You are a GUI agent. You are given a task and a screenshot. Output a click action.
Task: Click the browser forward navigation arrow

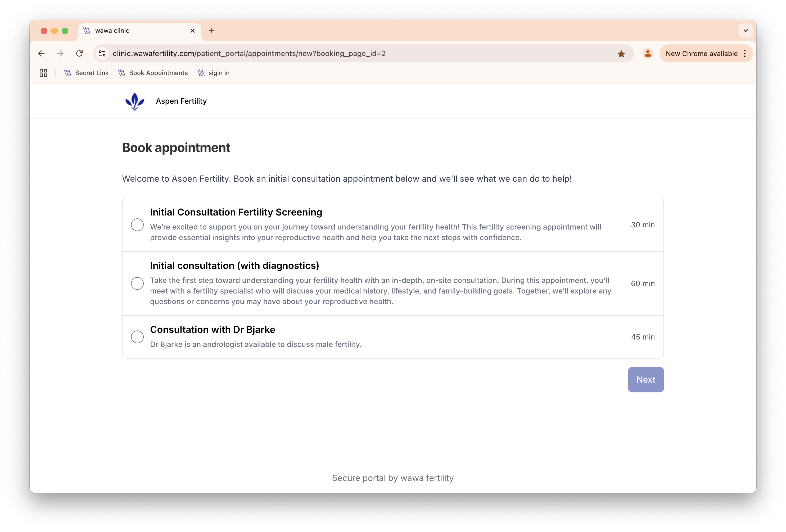pos(61,53)
